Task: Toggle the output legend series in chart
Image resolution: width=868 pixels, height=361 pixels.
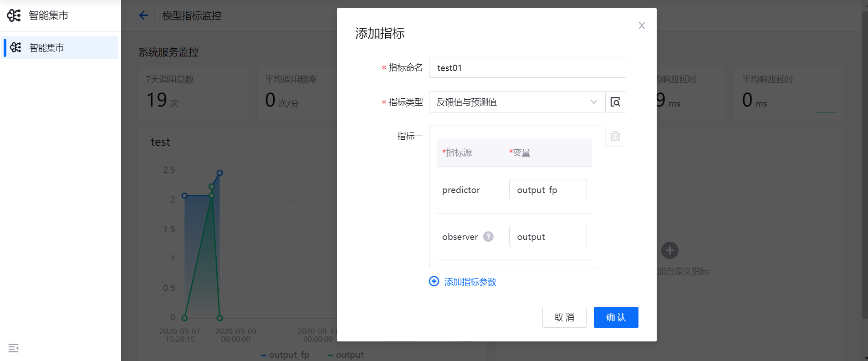Action: click(x=346, y=355)
